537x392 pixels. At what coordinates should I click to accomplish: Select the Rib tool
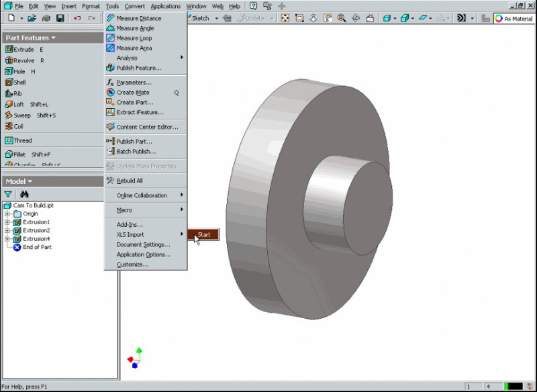click(x=13, y=93)
